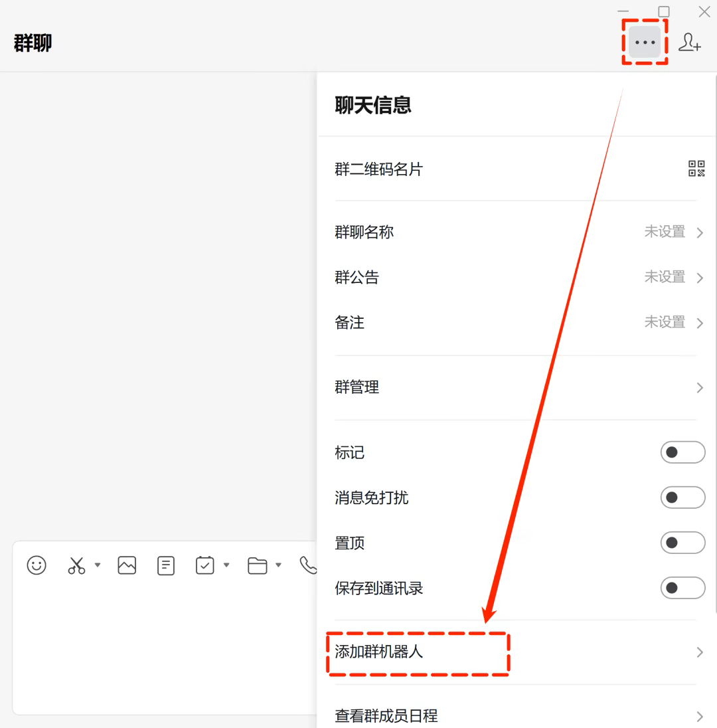717x728 pixels.
Task: Enable 消息免打扰 switch
Action: pos(682,498)
